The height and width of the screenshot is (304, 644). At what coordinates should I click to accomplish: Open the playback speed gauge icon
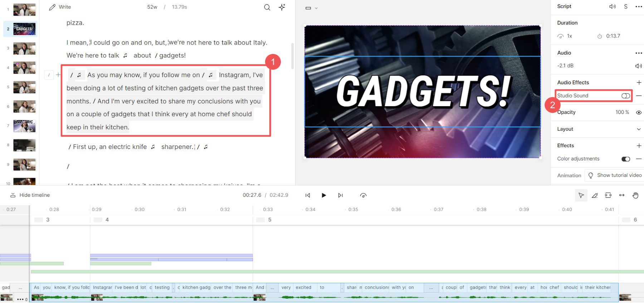point(363,195)
